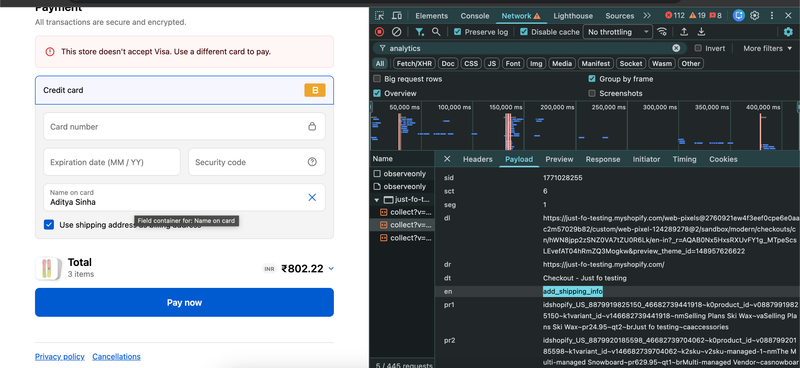800x368 pixels.
Task: Open the Cookies tab of request
Action: 723,159
